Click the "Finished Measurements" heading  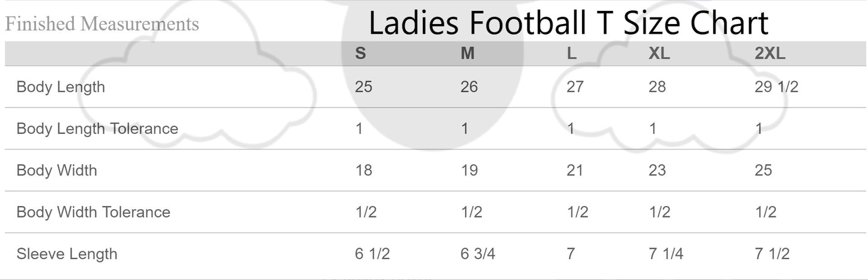point(102,25)
